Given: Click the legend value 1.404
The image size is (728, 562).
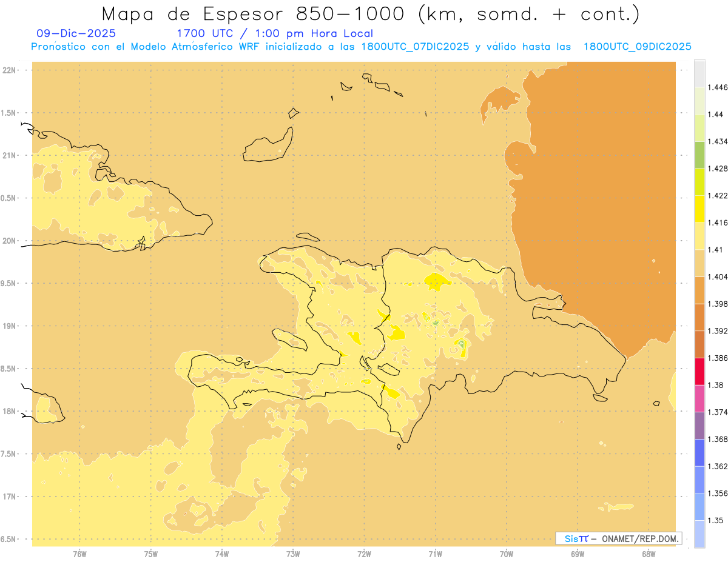Looking at the screenshot, I should click(x=717, y=276).
